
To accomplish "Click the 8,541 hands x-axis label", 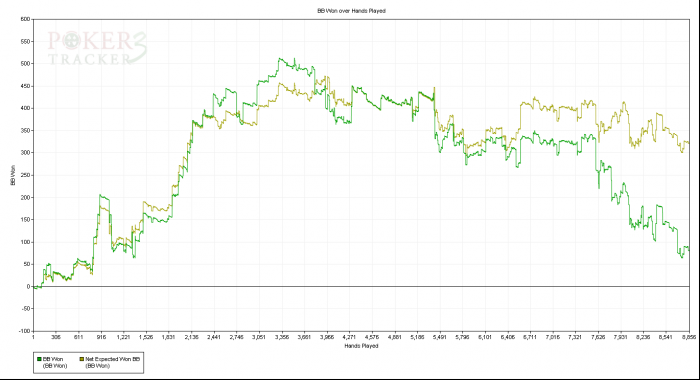I will [x=666, y=337].
